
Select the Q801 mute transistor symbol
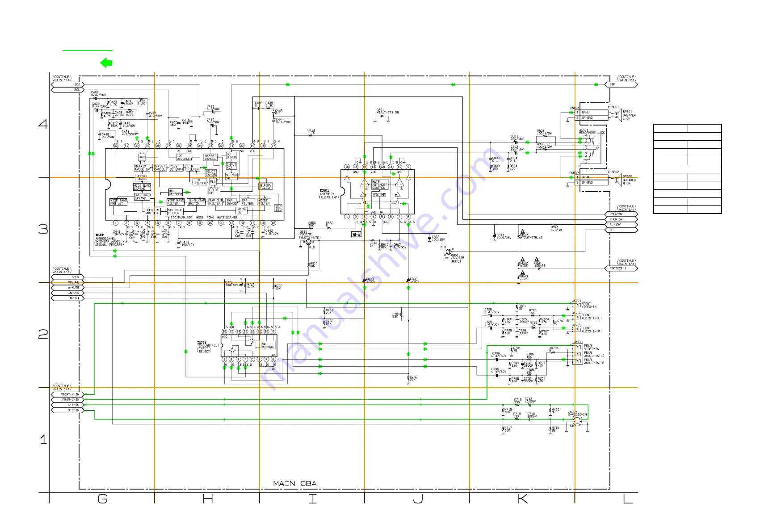point(449,252)
